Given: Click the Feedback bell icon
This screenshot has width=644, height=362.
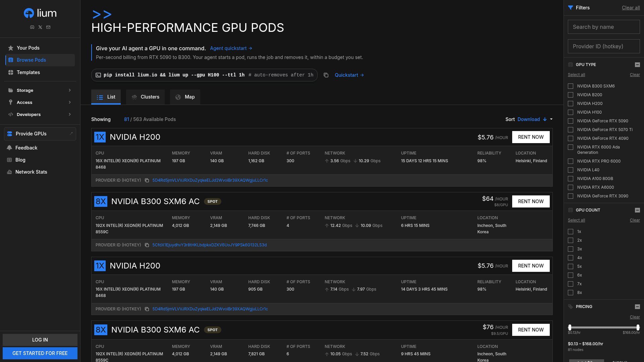Looking at the screenshot, I should [9, 148].
